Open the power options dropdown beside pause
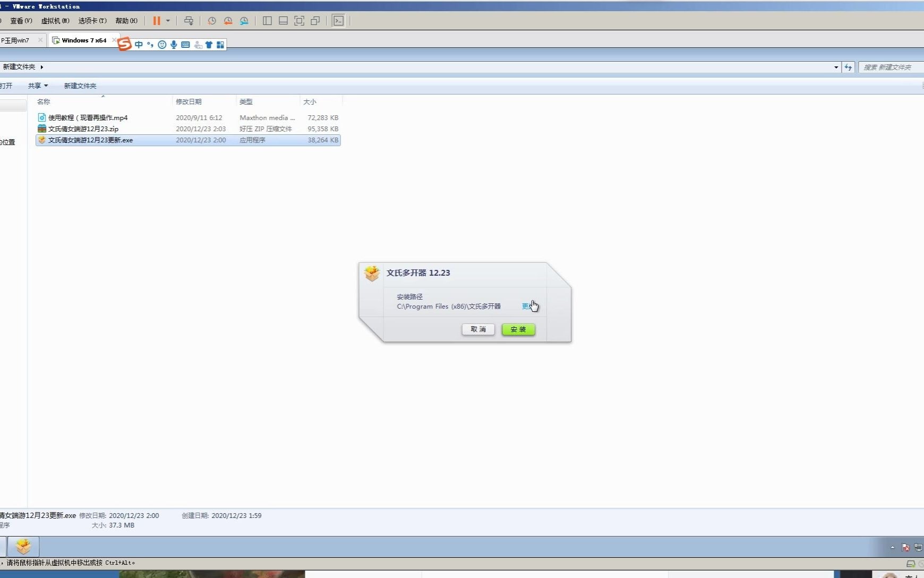The height and width of the screenshot is (578, 924). [168, 21]
